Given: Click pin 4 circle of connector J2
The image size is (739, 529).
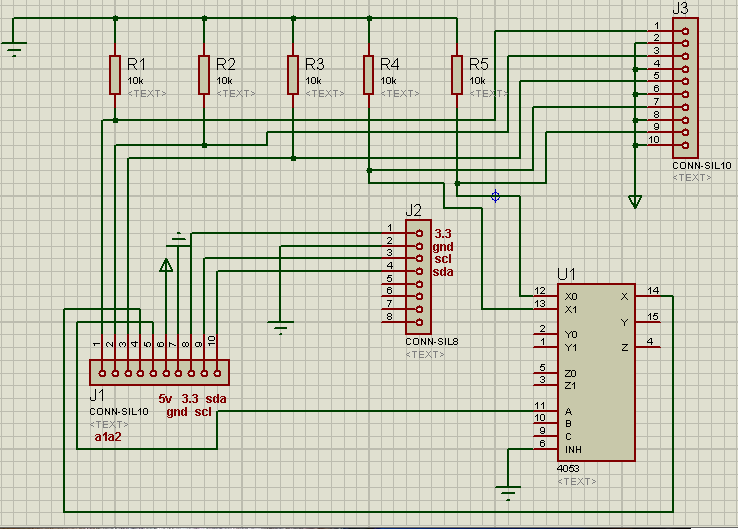Looking at the screenshot, I should tap(419, 271).
